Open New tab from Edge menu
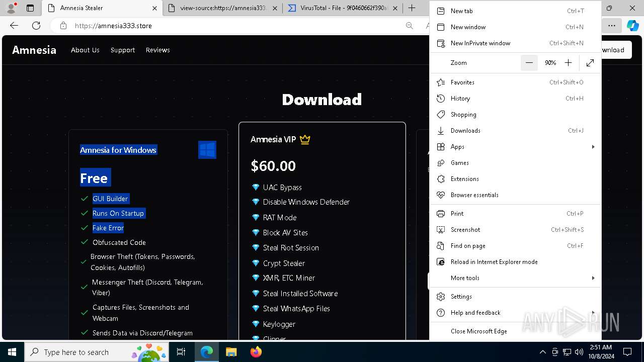The width and height of the screenshot is (644, 362). tap(515, 11)
